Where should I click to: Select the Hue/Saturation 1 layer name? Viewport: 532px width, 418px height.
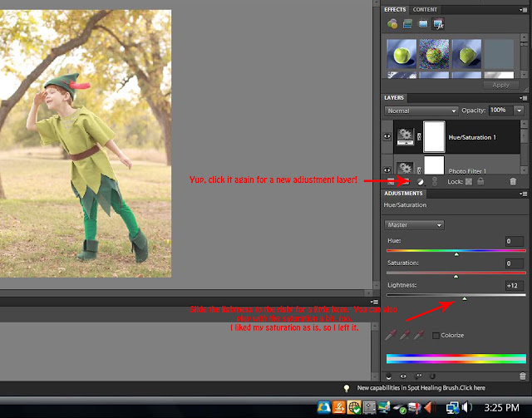(472, 137)
